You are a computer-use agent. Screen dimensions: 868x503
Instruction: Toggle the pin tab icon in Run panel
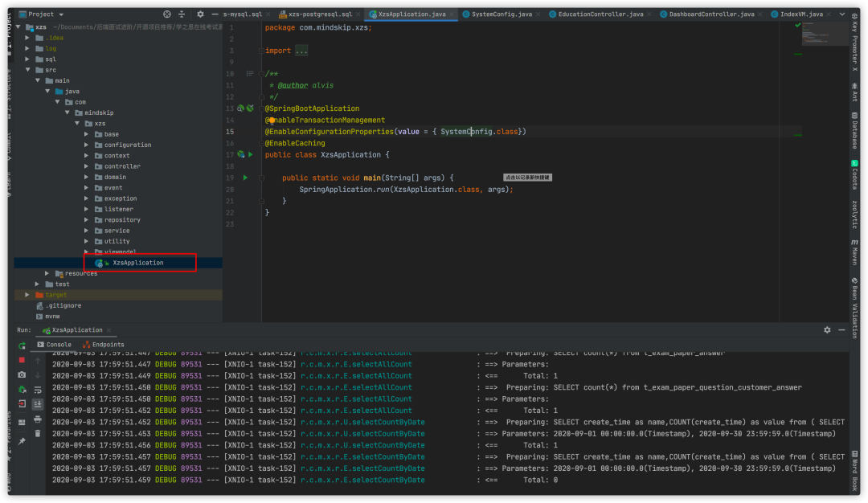pyautogui.click(x=22, y=440)
